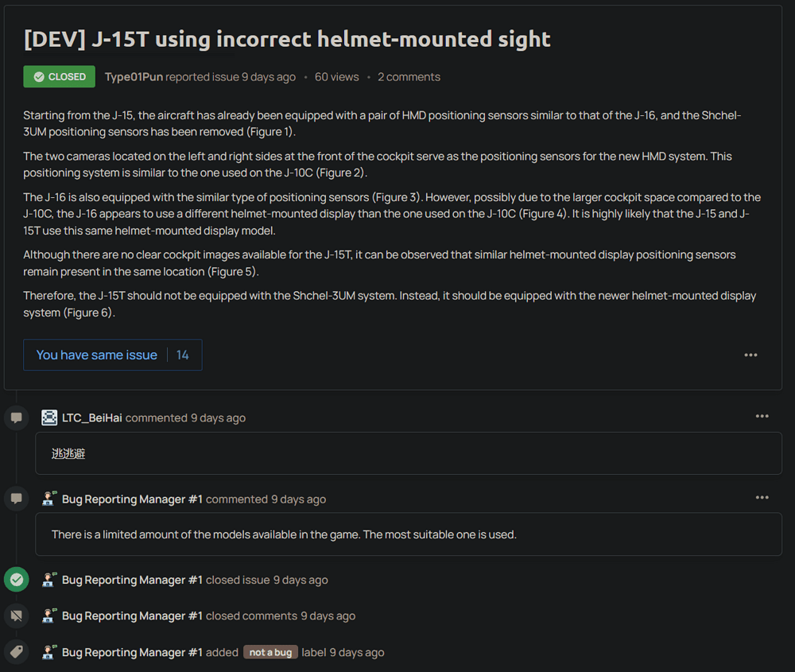795x672 pixels.
Task: Click Bug Reporting Manager #1 on the "closed comments" row
Action: click(x=132, y=616)
